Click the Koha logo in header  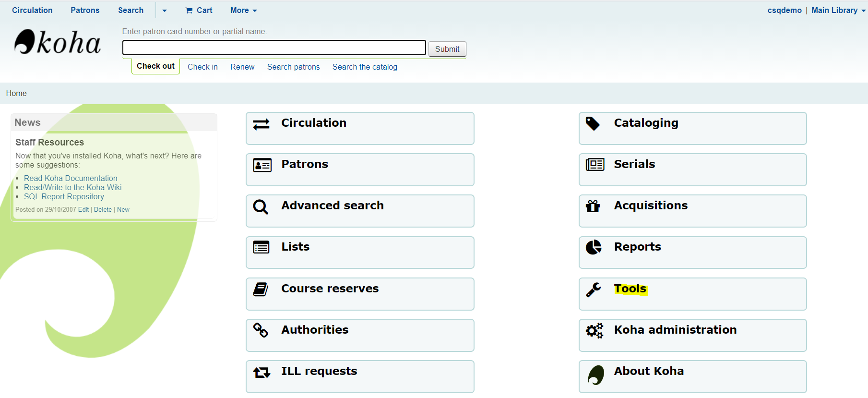pyautogui.click(x=58, y=42)
